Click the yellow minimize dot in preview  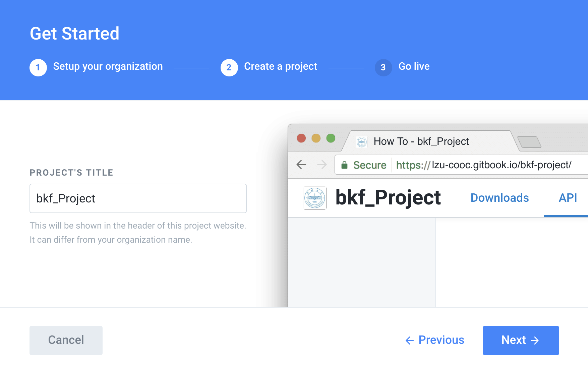click(316, 138)
